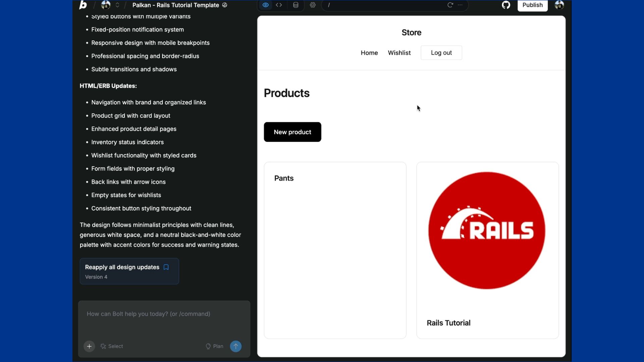Image resolution: width=644 pixels, height=362 pixels.
Task: Click the New product button
Action: point(292,132)
